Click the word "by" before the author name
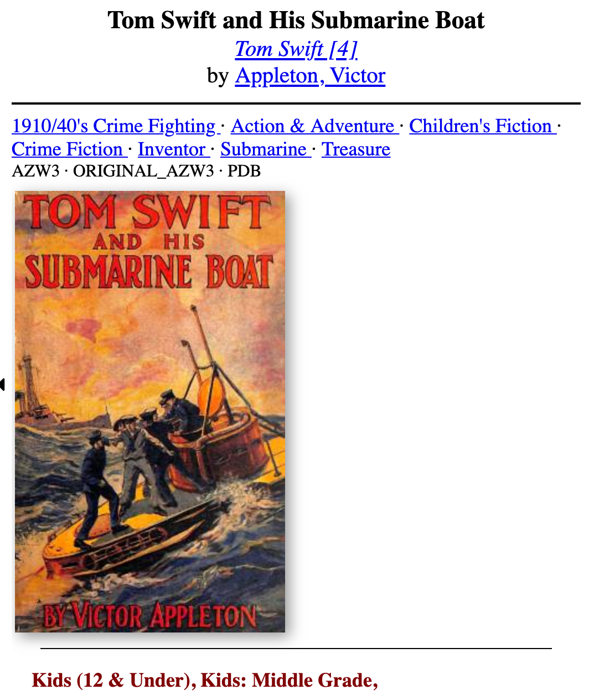Image resolution: width=594 pixels, height=700 pixels. [x=218, y=76]
